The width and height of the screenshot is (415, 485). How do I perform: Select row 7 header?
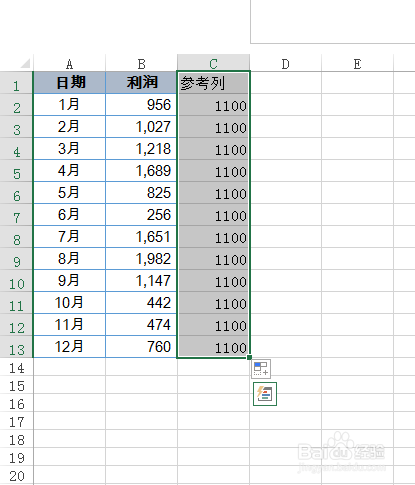(x=16, y=215)
